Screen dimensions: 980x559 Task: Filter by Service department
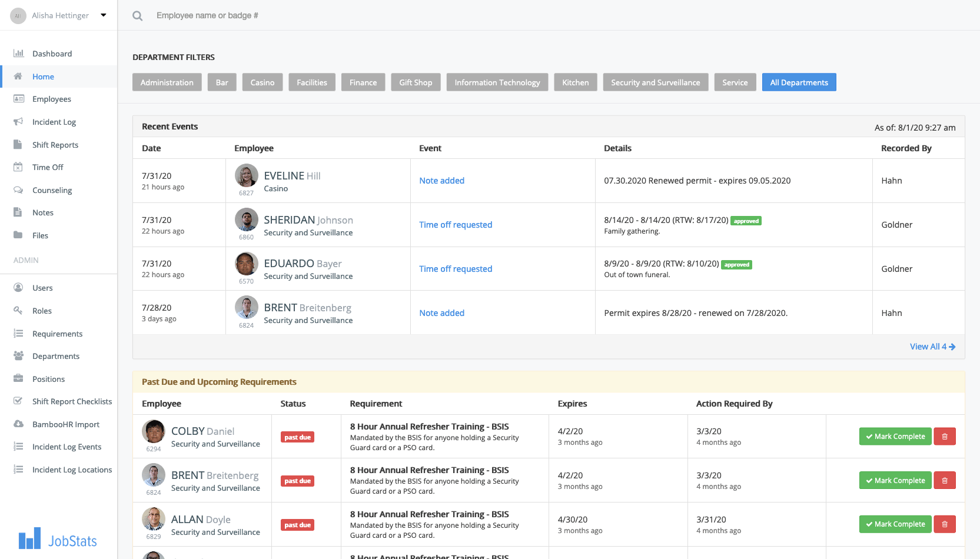pos(735,82)
